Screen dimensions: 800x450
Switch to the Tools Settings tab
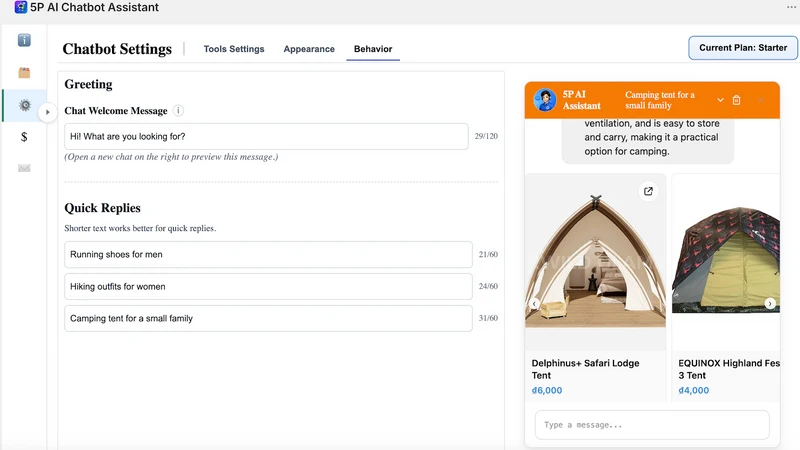234,49
